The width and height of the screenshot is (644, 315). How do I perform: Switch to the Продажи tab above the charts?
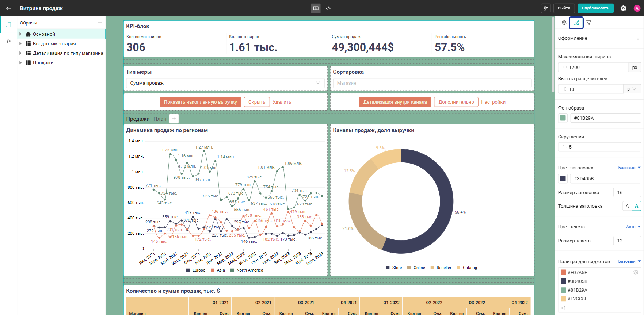pos(138,119)
